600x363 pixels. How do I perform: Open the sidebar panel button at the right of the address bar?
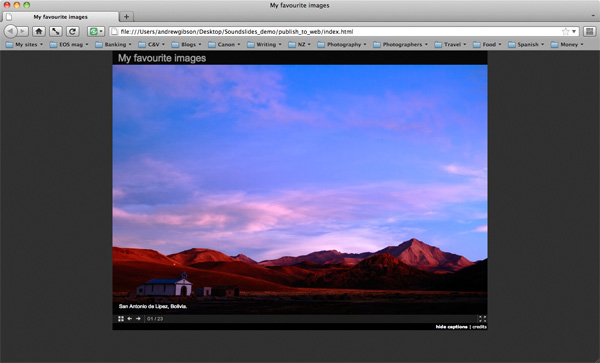[x=590, y=31]
